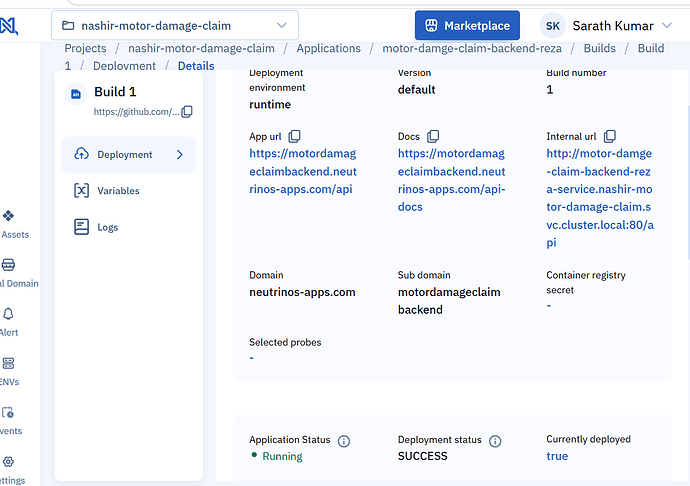Select the Deployment menu item
The image size is (690, 486).
pyautogui.click(x=128, y=155)
